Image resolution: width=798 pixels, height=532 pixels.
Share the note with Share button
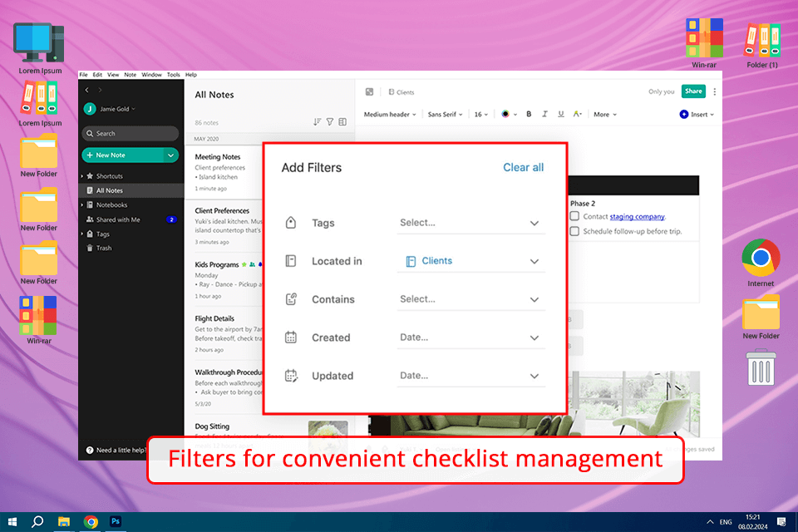(693, 91)
